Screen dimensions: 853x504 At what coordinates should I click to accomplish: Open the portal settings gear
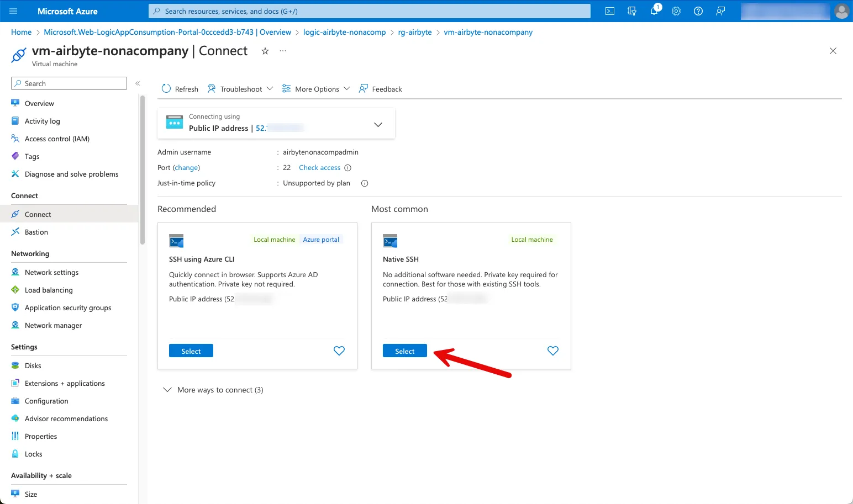click(676, 11)
